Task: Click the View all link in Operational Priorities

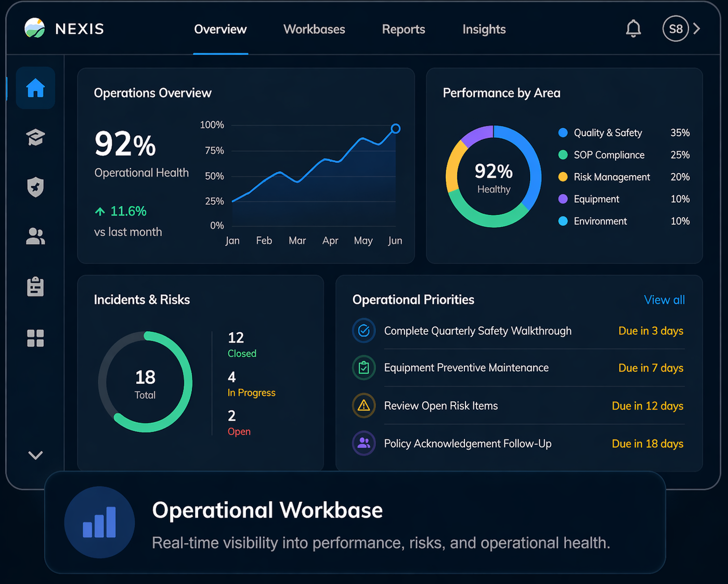Action: tap(664, 300)
